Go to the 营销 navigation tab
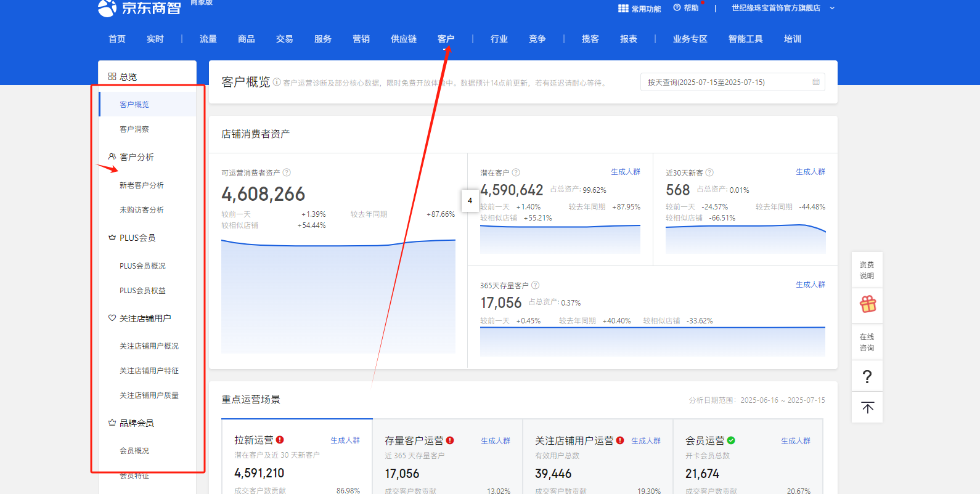 [361, 39]
